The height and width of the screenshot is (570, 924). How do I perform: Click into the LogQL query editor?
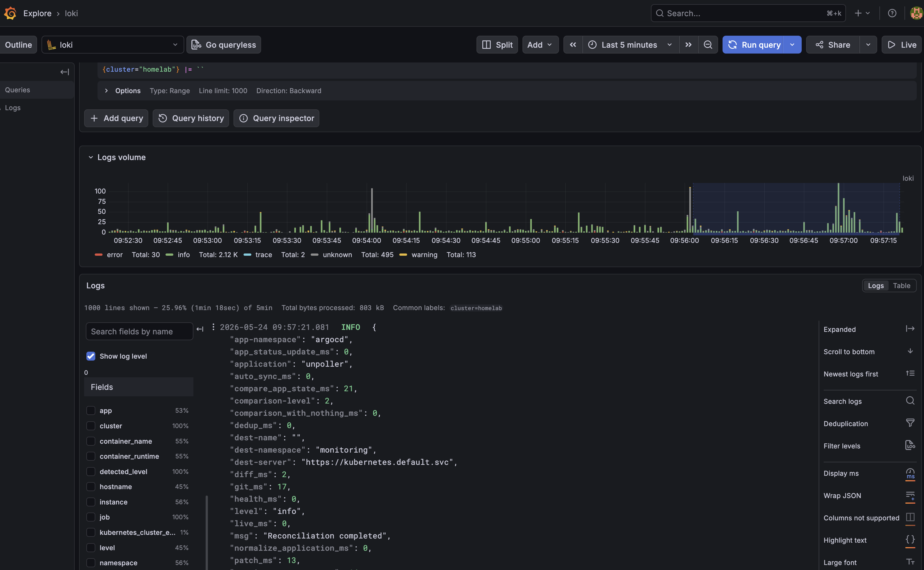[x=507, y=70]
